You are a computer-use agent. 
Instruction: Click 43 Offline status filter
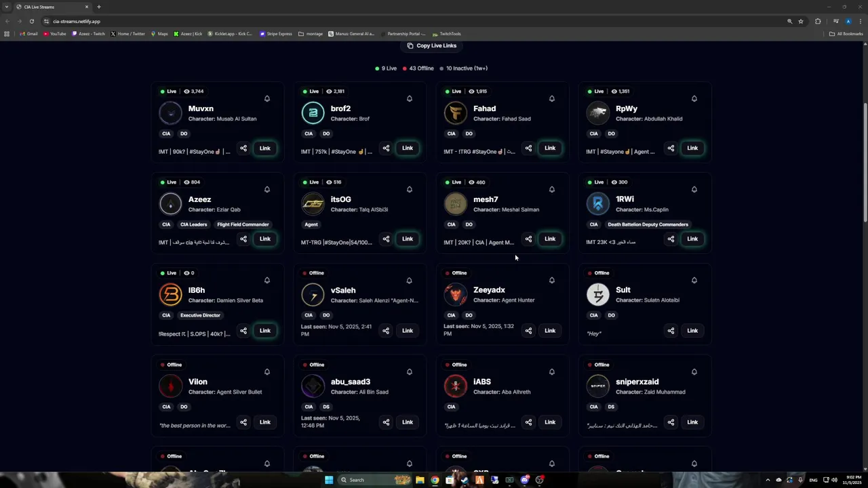(418, 68)
